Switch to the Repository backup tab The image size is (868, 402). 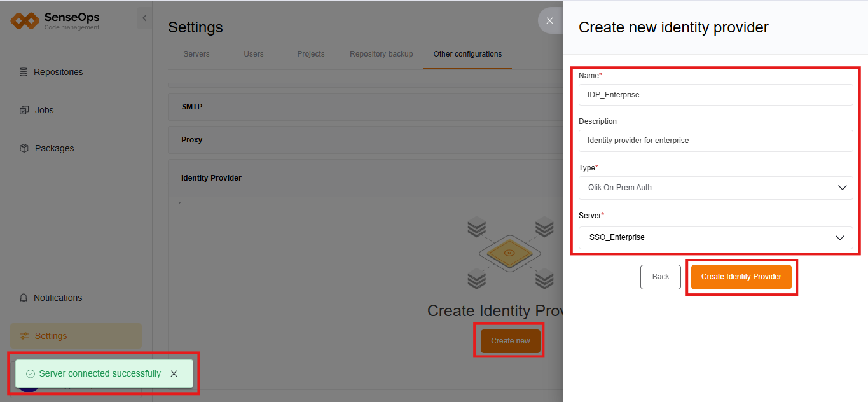pyautogui.click(x=381, y=54)
